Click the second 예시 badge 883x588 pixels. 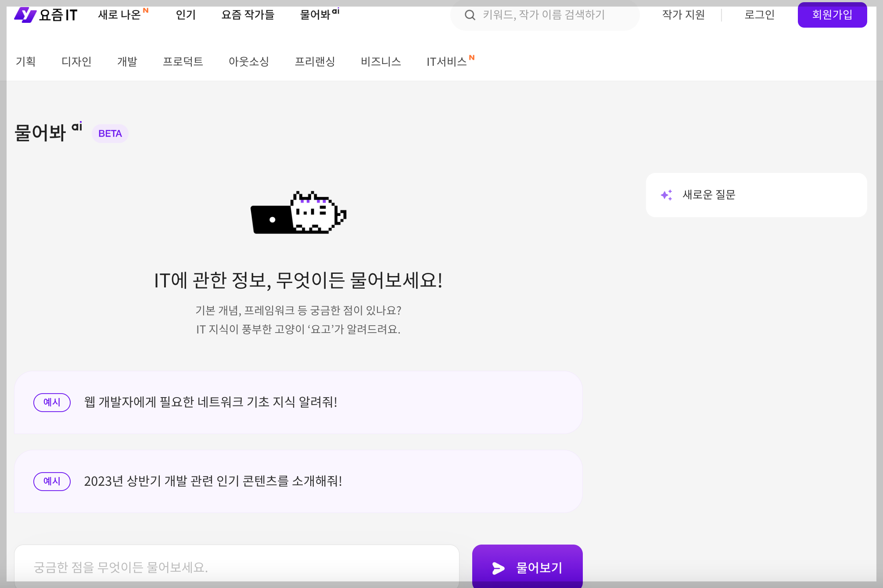(x=52, y=481)
